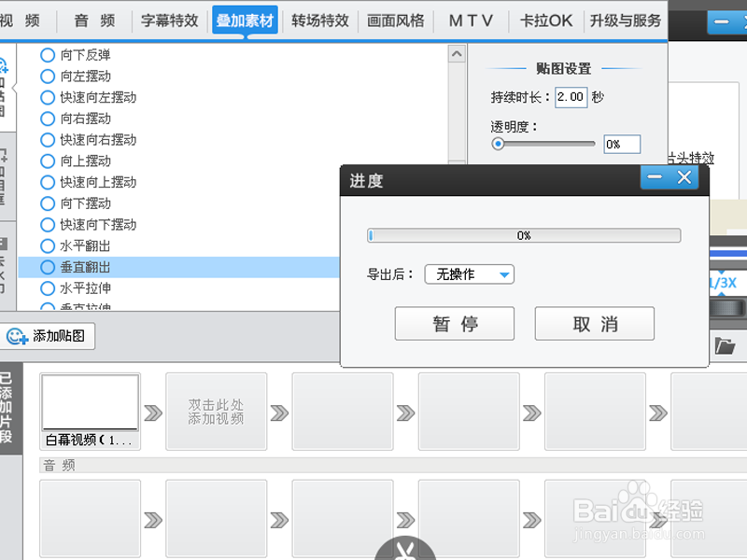Select 向下反弹 effect radio

(x=48, y=55)
